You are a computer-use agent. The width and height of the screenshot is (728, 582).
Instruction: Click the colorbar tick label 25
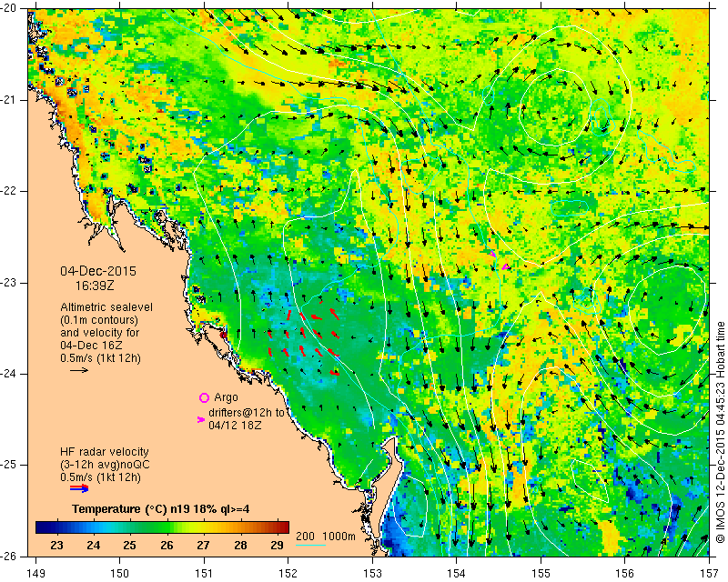[x=129, y=546]
